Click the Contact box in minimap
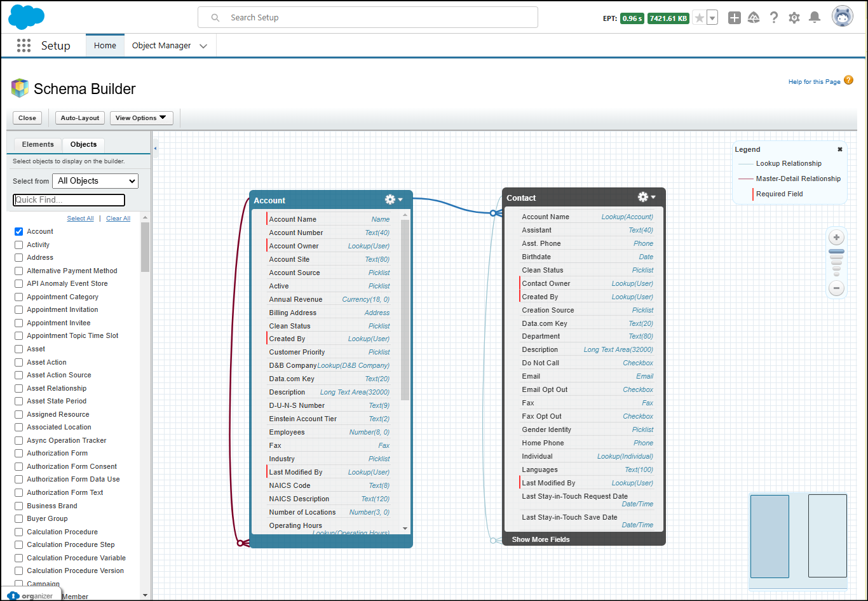The width and height of the screenshot is (868, 601). (827, 536)
